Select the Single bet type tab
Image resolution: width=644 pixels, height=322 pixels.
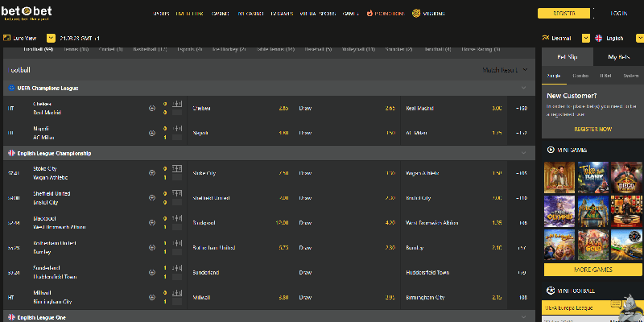(554, 76)
